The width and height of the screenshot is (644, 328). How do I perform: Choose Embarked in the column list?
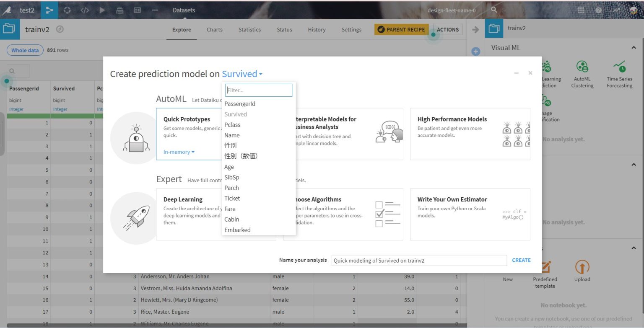click(x=237, y=230)
